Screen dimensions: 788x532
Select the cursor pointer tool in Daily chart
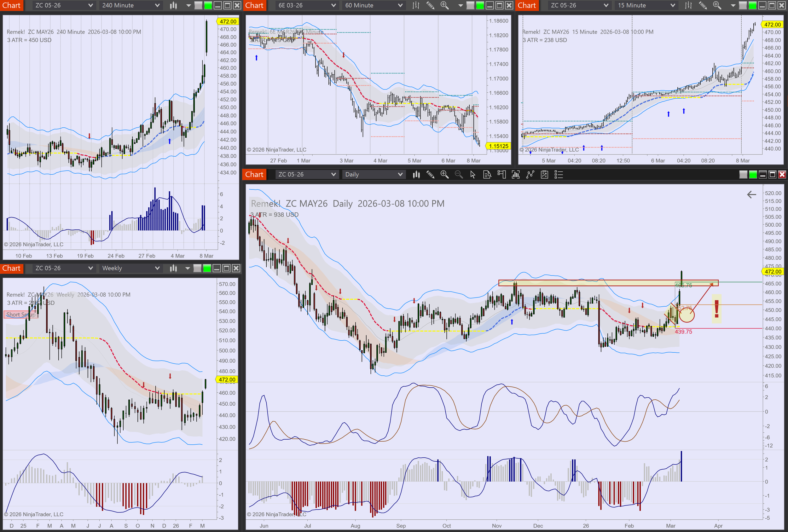pos(473,175)
